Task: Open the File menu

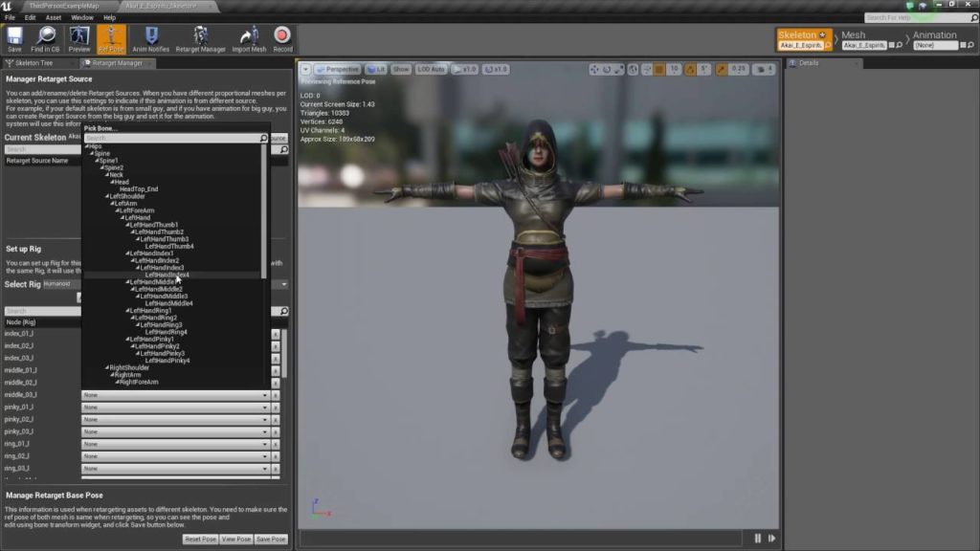Action: (10, 17)
